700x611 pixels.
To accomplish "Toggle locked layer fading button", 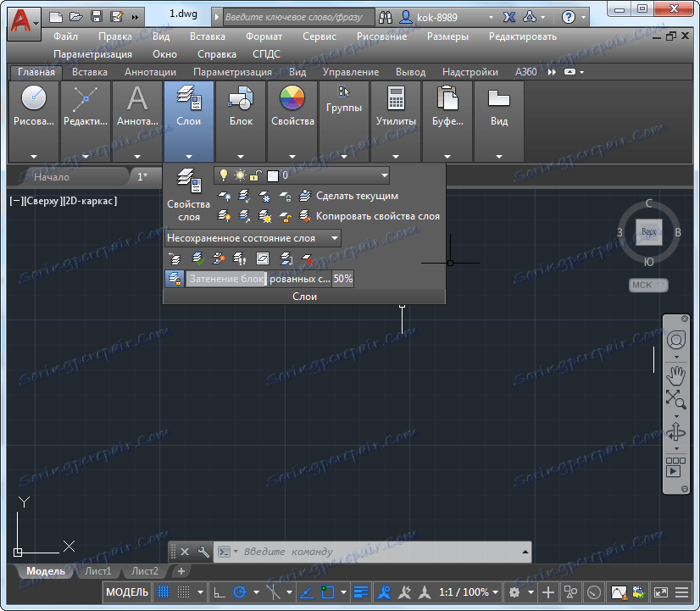I will pyautogui.click(x=174, y=279).
